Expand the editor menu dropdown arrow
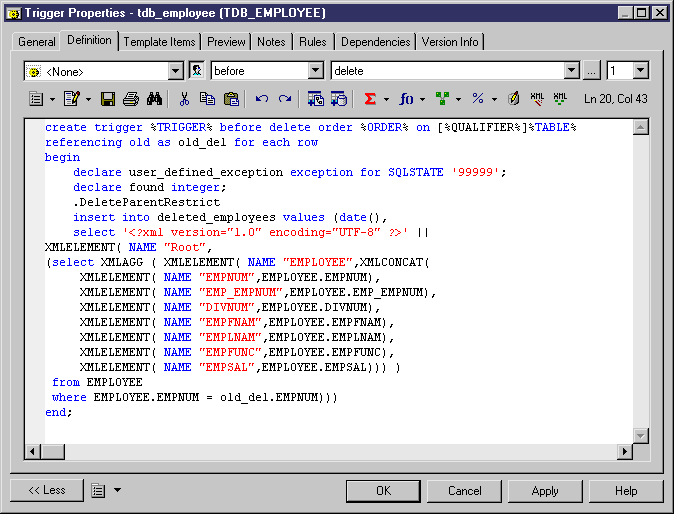 [x=52, y=99]
